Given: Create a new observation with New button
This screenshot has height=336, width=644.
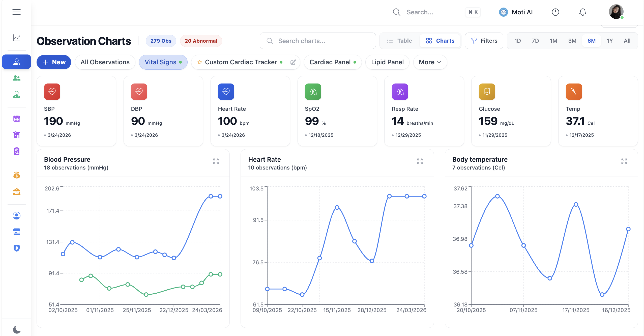Looking at the screenshot, I should pos(54,62).
